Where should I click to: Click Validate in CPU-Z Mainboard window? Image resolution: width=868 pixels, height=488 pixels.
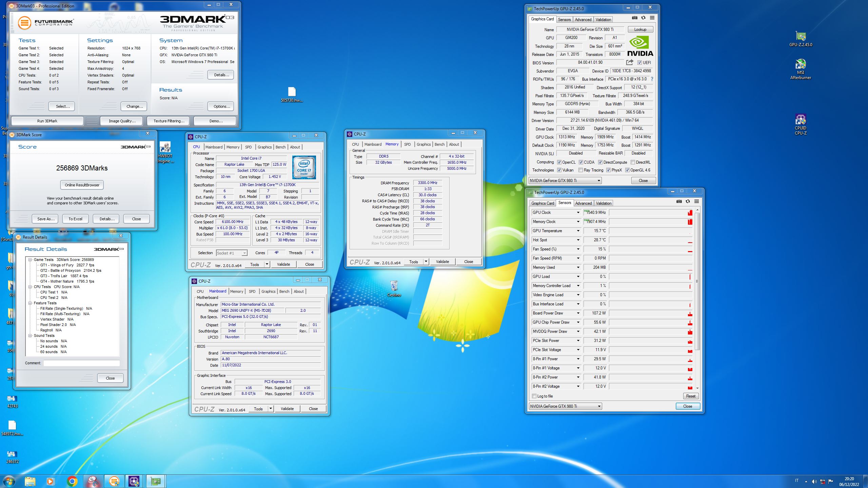pos(287,409)
